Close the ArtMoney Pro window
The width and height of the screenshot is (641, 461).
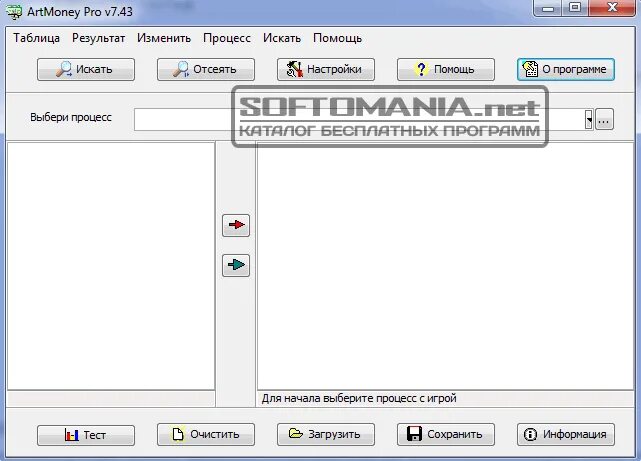(x=612, y=8)
